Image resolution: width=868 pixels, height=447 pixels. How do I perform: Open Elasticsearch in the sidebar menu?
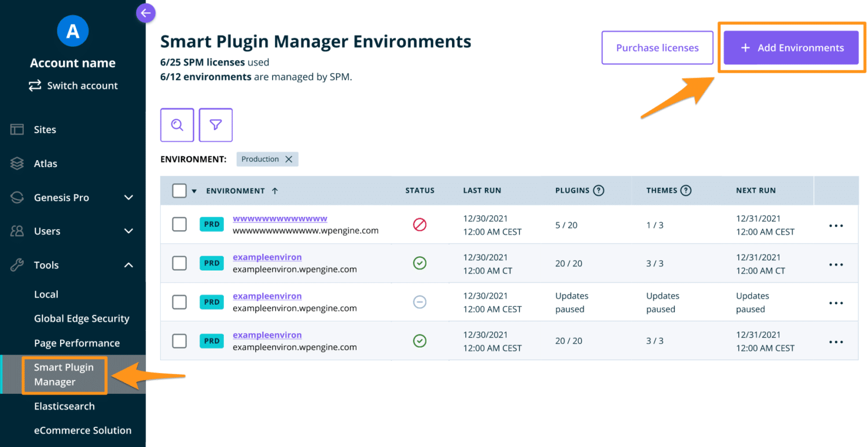65,406
